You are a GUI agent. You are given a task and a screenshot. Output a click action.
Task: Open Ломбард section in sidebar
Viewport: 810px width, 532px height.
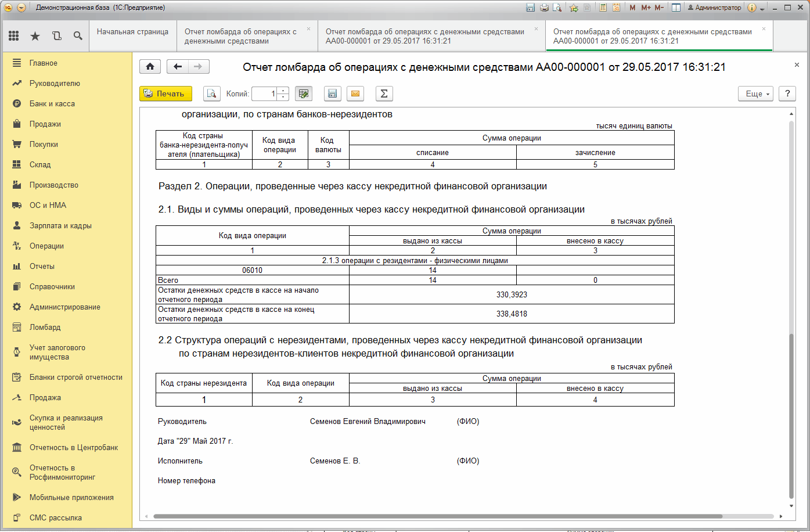click(x=45, y=327)
